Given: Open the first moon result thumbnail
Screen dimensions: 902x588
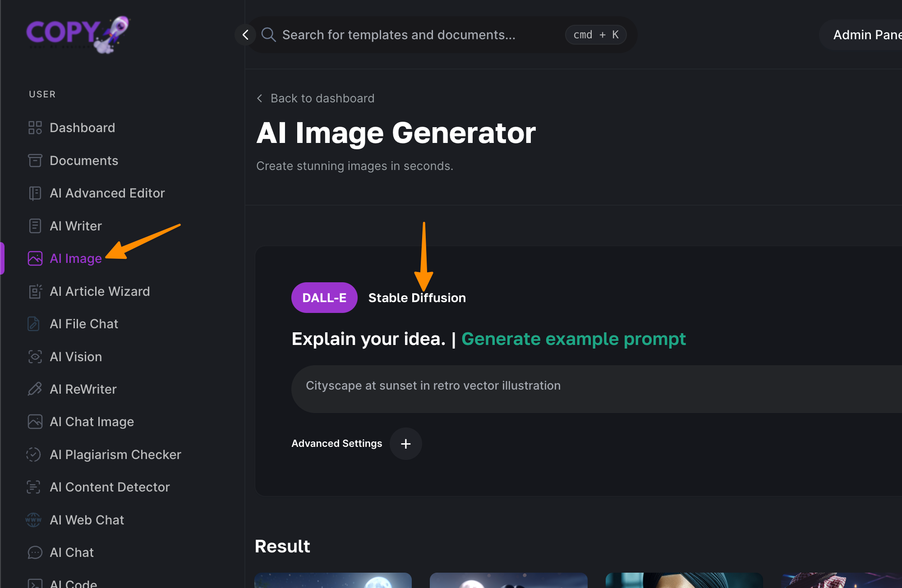Looking at the screenshot, I should tap(333, 580).
